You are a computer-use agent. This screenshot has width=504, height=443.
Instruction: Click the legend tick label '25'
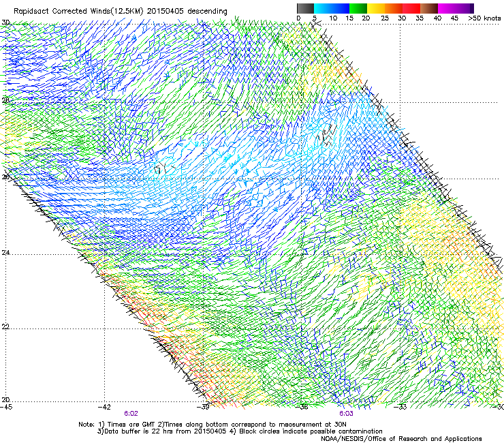click(385, 18)
